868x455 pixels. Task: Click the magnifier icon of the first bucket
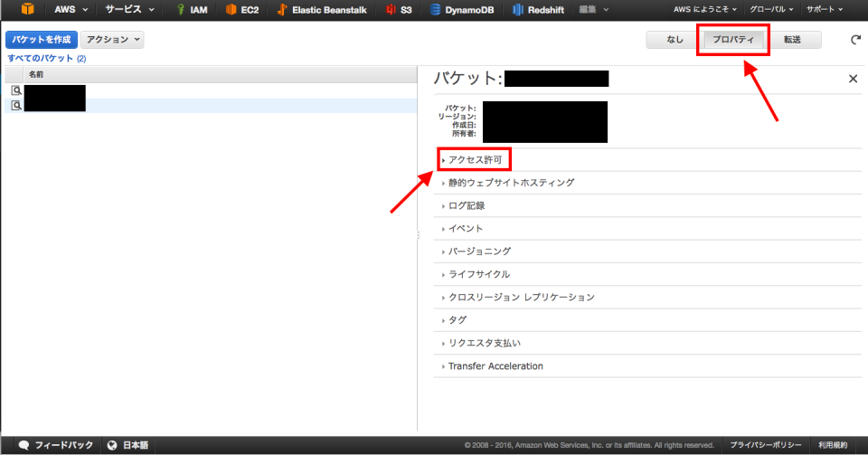pyautogui.click(x=15, y=90)
